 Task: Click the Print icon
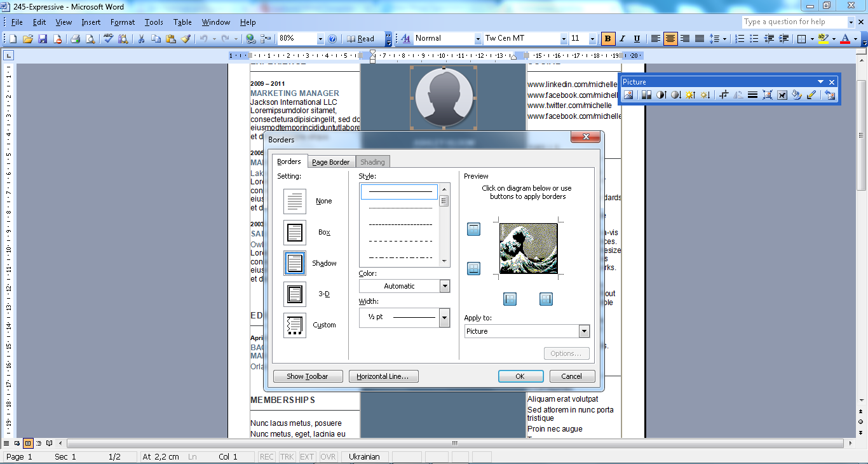tap(75, 39)
